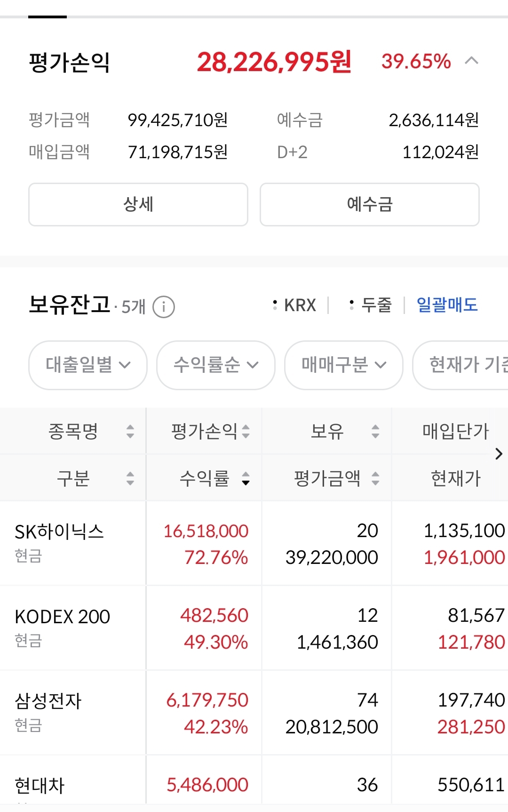Open the 수익률순 sort dropdown
508x812 pixels.
tap(216, 365)
